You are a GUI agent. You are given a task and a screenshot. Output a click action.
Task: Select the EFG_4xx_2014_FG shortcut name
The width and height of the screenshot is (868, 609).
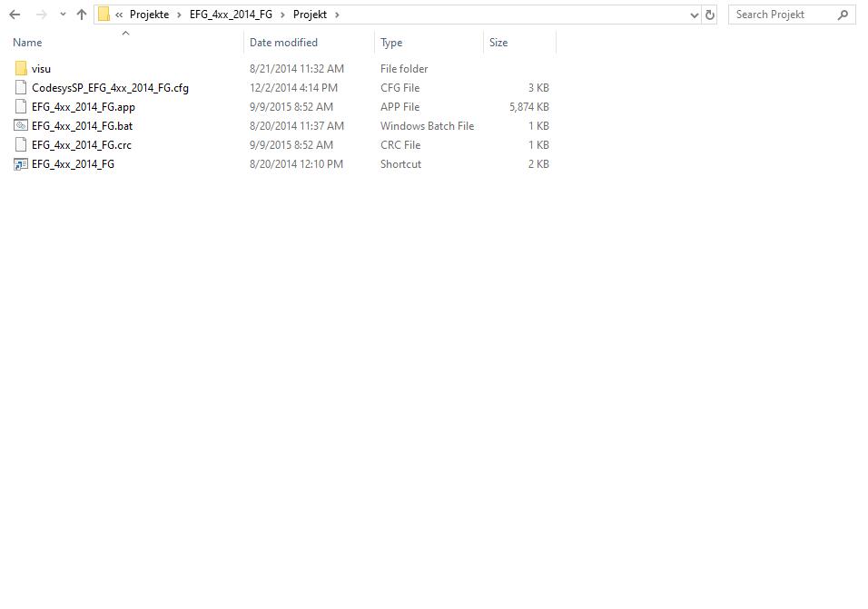73,164
